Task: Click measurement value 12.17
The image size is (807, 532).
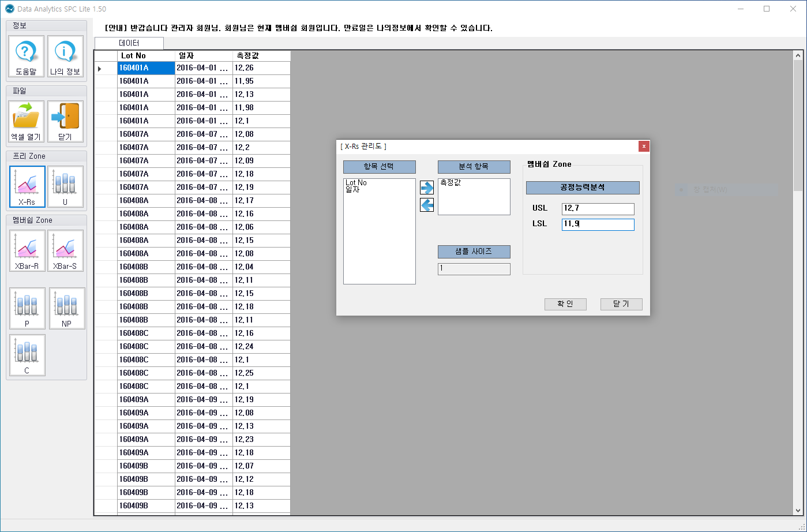Action: click(x=261, y=201)
